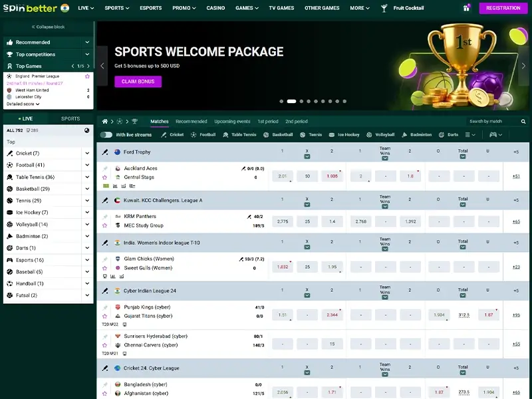This screenshot has height=399, width=532.
Task: Favorite Punjab Kings match with star
Action: point(105,317)
